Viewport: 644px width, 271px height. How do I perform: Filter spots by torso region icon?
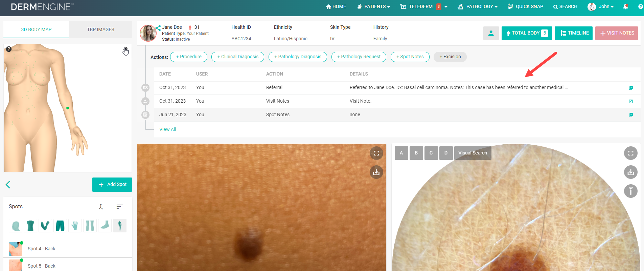30,226
